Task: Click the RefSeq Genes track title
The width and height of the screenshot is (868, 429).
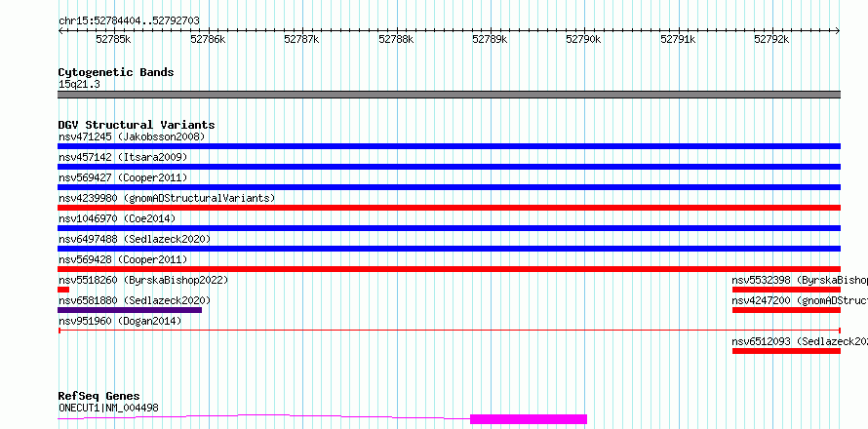Action: click(x=99, y=396)
